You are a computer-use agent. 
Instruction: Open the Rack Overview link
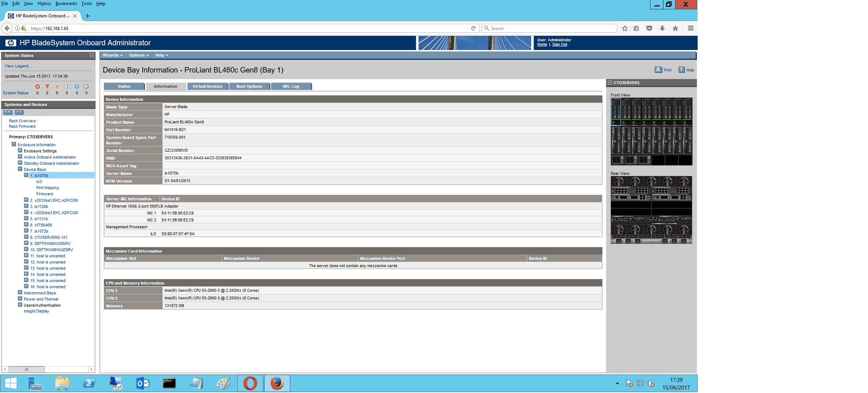[x=22, y=121]
